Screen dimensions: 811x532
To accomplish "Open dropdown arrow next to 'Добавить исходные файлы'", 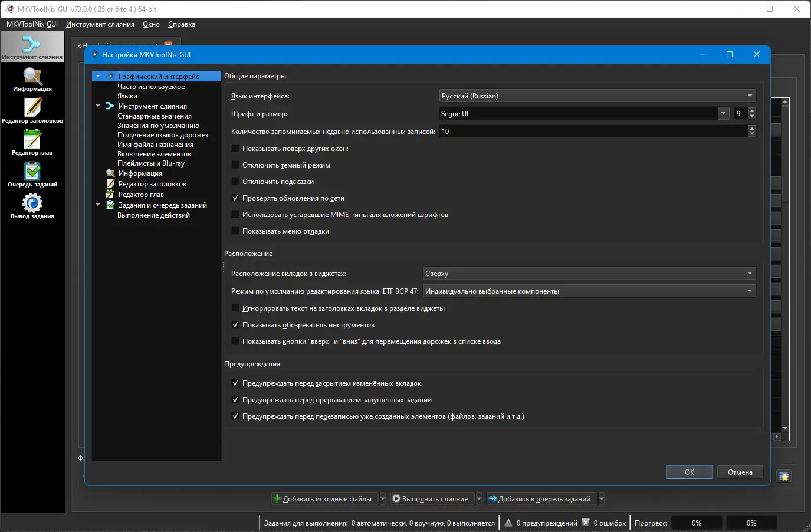I will click(x=382, y=499).
